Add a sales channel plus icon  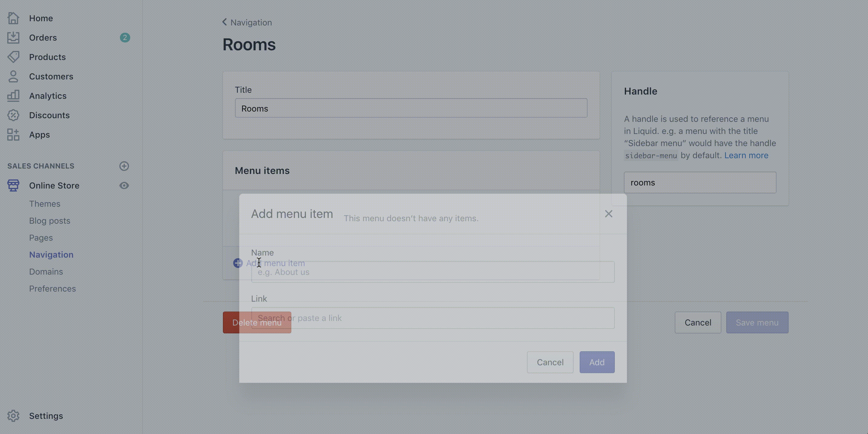point(124,166)
